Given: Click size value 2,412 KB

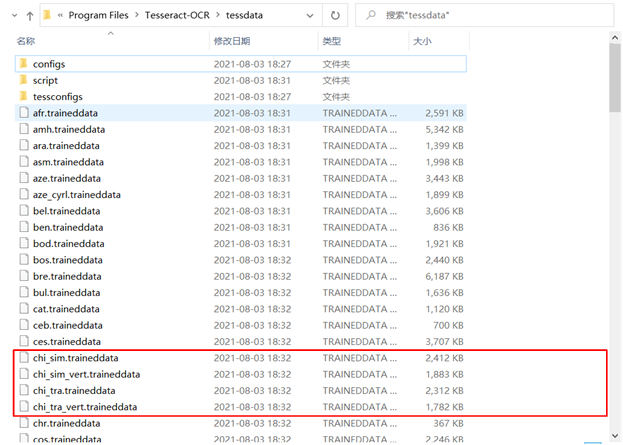Looking at the screenshot, I should point(444,357).
